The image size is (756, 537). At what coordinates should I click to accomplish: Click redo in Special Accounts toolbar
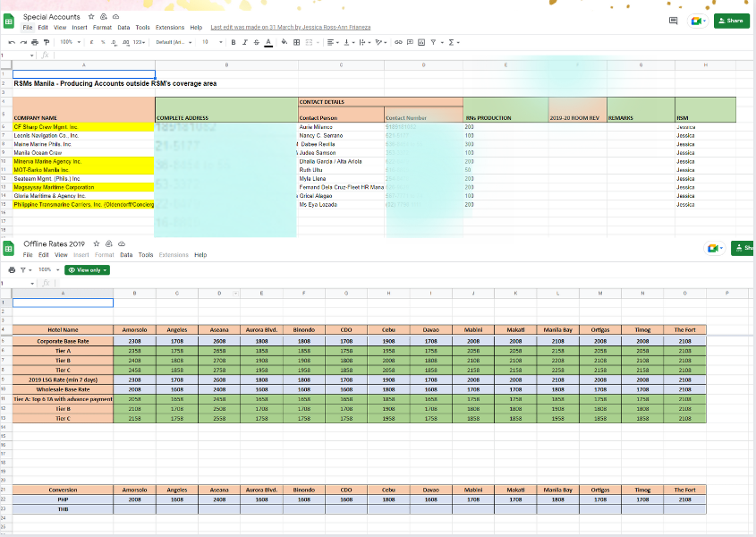pyautogui.click(x=23, y=42)
